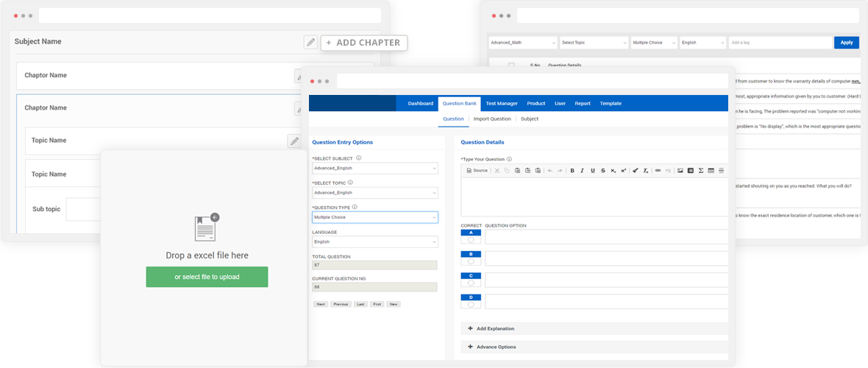Viewport: 868px width, 368px height.
Task: Click the Undo arrow in the editor toolbar
Action: [x=550, y=171]
